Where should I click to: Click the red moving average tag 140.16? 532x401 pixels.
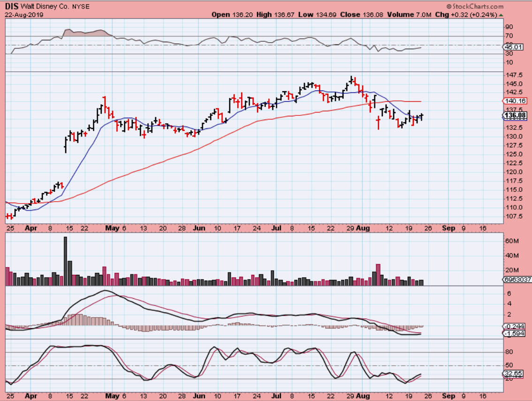[515, 101]
